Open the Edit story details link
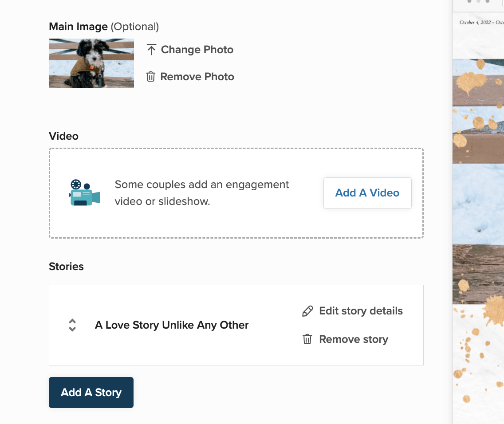 [x=361, y=311]
